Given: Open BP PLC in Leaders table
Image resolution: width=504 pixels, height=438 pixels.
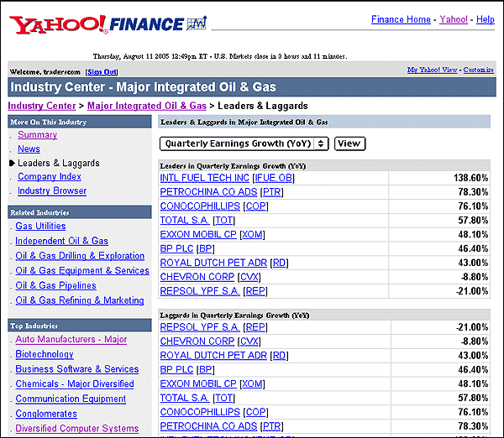Looking at the screenshot, I should (176, 248).
